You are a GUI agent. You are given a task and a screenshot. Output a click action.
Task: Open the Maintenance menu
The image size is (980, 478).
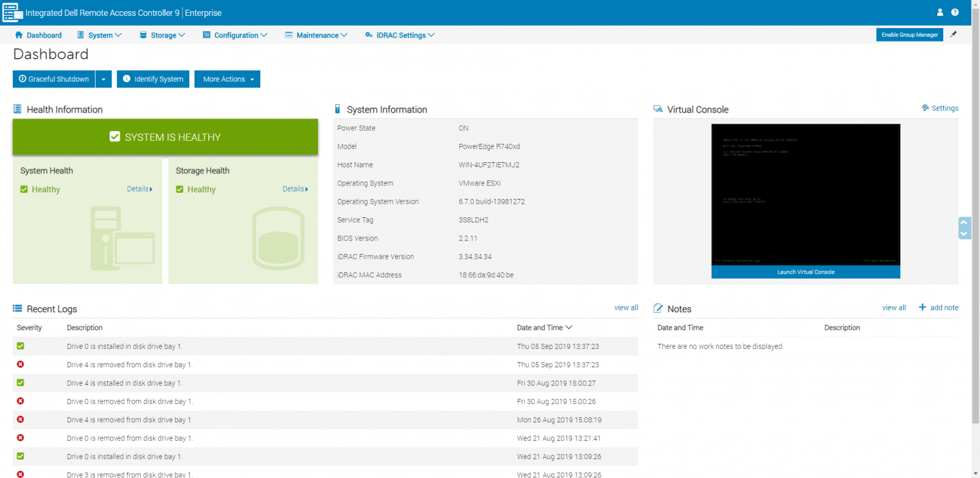click(x=316, y=35)
